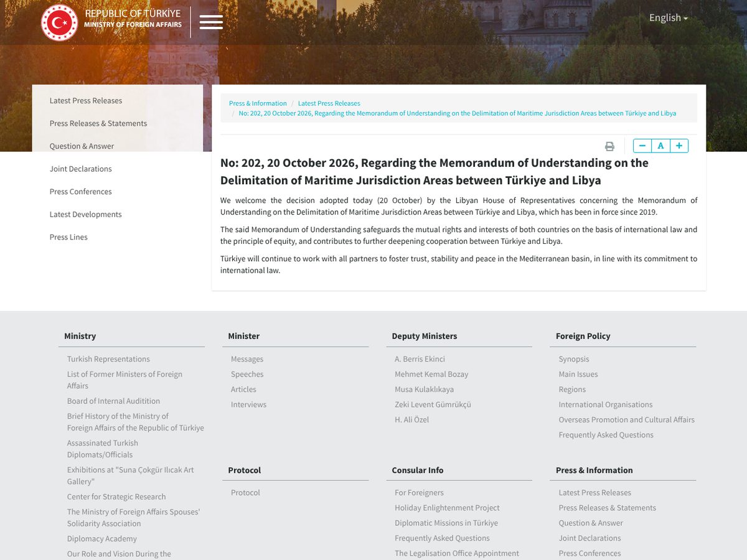
Task: Open Mehmet Kemal Bozay link
Action: [x=431, y=374]
